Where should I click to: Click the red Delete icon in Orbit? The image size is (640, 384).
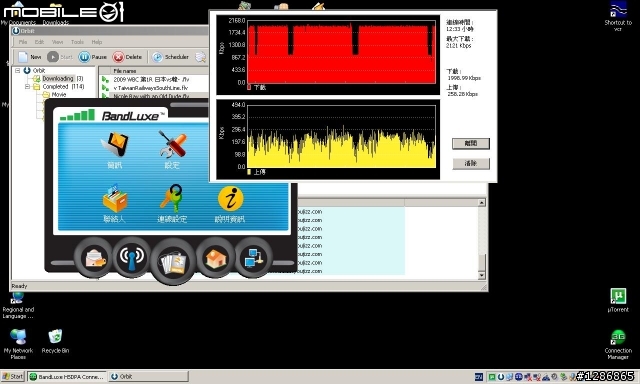118,57
